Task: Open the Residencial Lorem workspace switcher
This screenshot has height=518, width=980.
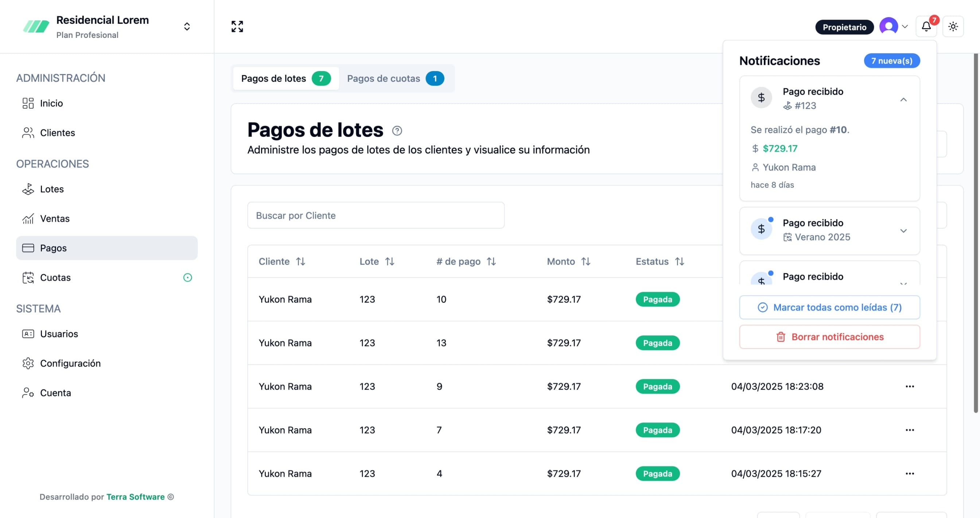Action: tap(186, 26)
